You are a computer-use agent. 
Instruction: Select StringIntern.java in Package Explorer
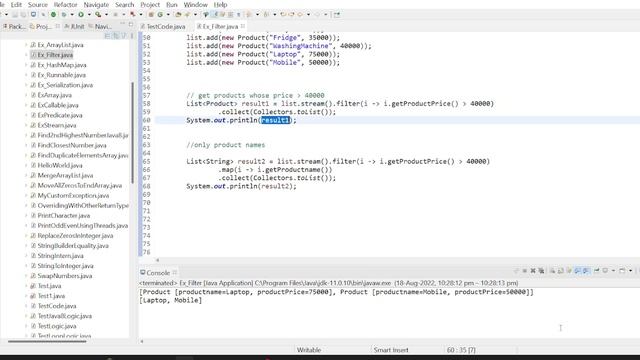60,256
